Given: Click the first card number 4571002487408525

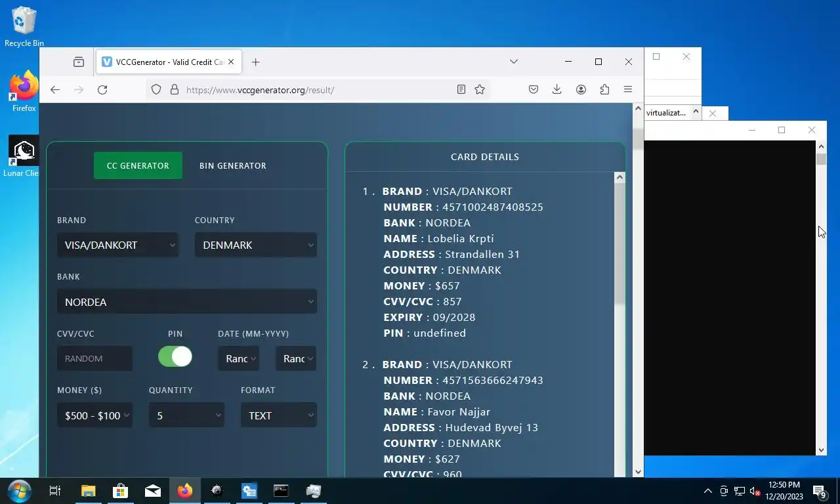Looking at the screenshot, I should pos(493,207).
